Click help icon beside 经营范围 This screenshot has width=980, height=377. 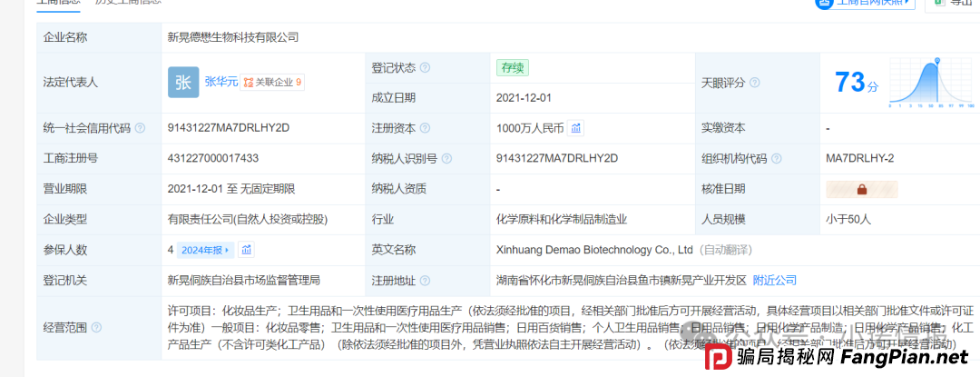[96, 327]
